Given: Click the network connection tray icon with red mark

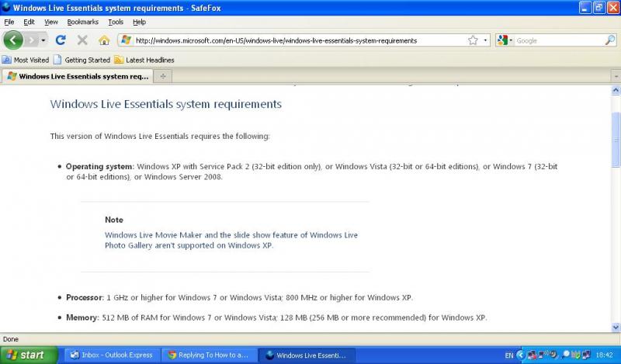Looking at the screenshot, I should [532, 355].
